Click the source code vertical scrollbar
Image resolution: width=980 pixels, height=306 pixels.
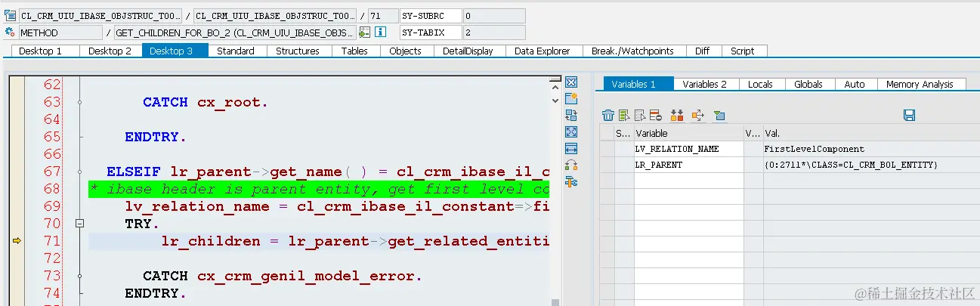point(555,189)
